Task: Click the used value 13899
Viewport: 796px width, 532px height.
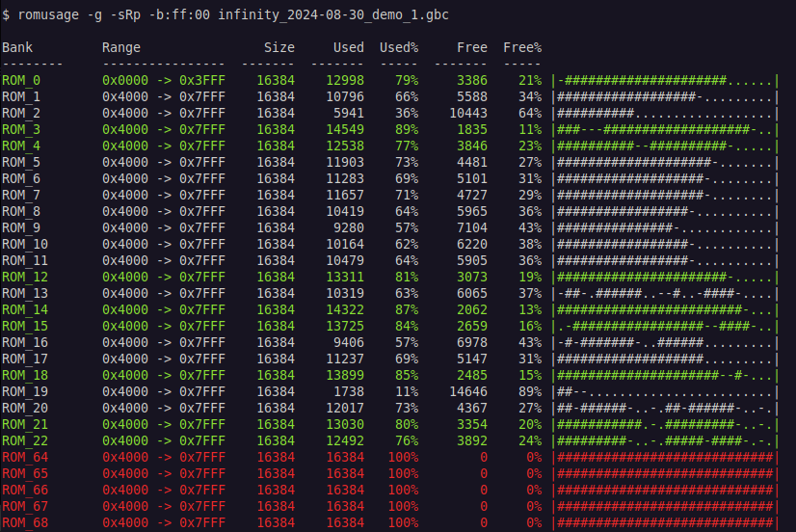Action: pos(345,375)
